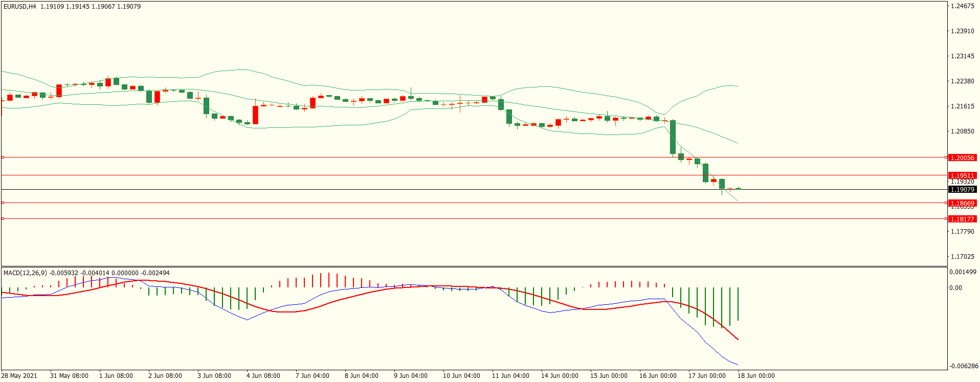Select the black 1.19079 current price tag
Image resolution: width=980 pixels, height=382 pixels.
[x=962, y=190]
